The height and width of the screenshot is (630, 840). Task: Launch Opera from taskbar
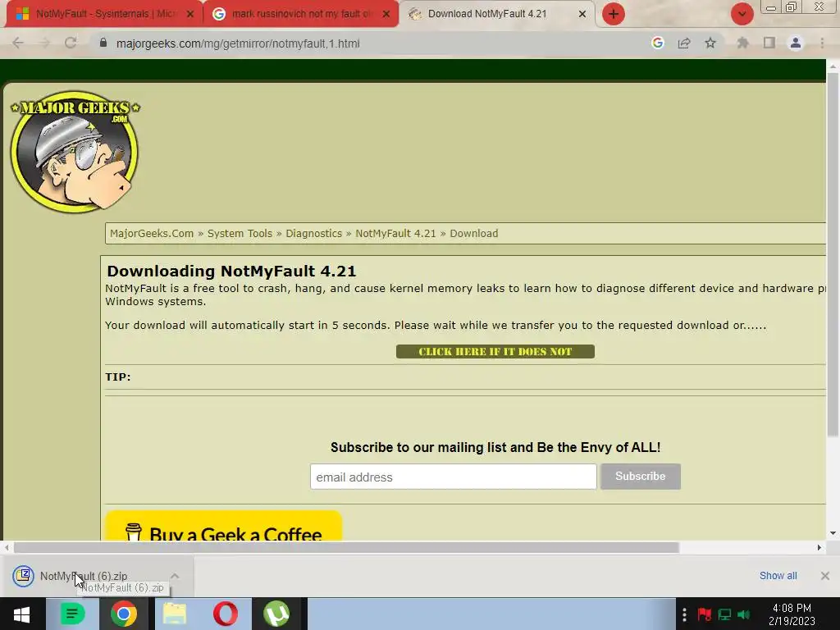226,614
